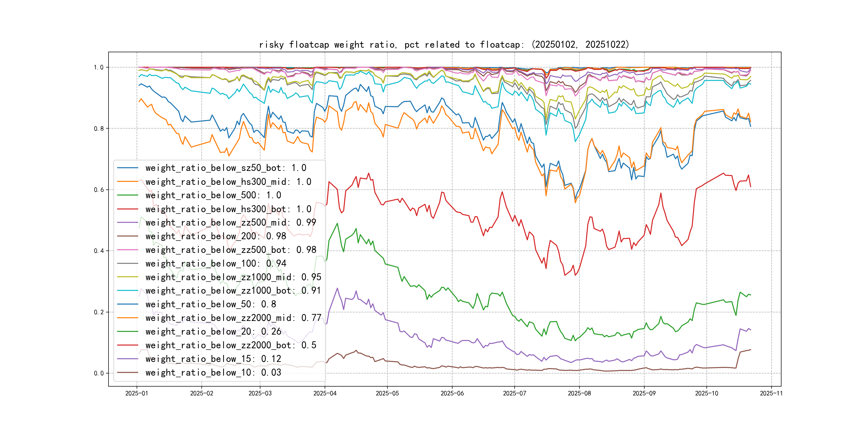The image size is (868, 434).
Task: Click the 2025-06 x-axis tick label
Action: click(x=452, y=393)
